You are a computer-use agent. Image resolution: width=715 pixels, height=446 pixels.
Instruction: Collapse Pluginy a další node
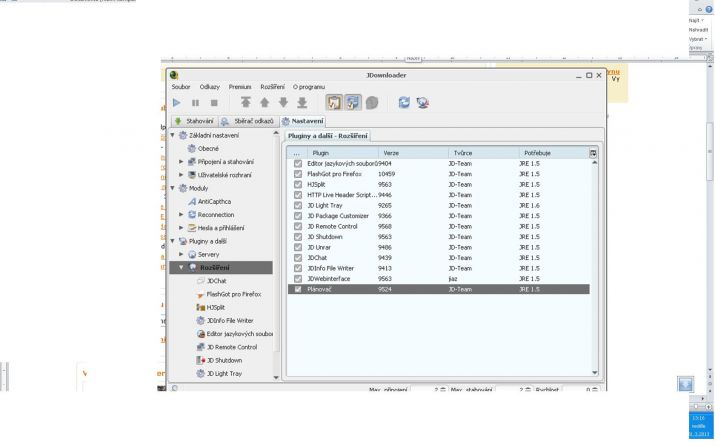[173, 241]
